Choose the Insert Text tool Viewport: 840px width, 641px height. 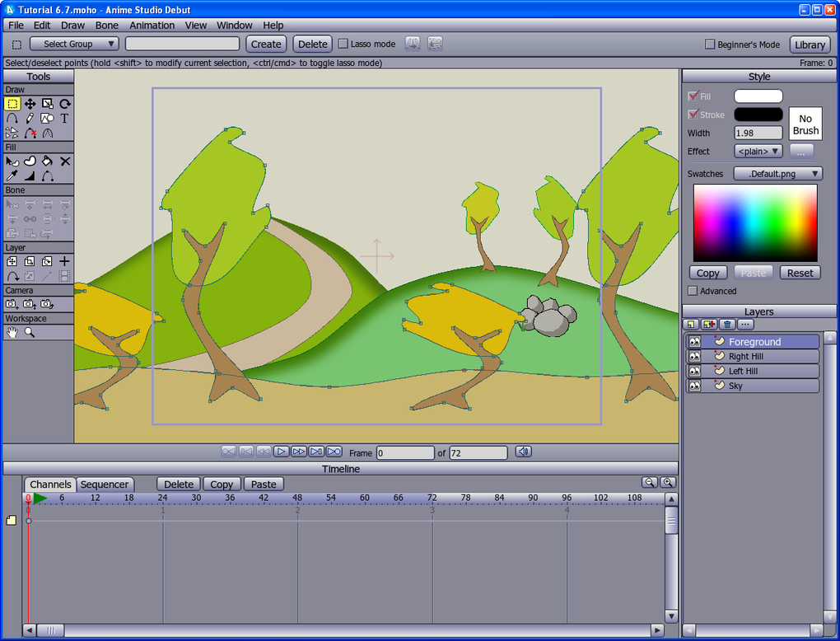(65, 119)
